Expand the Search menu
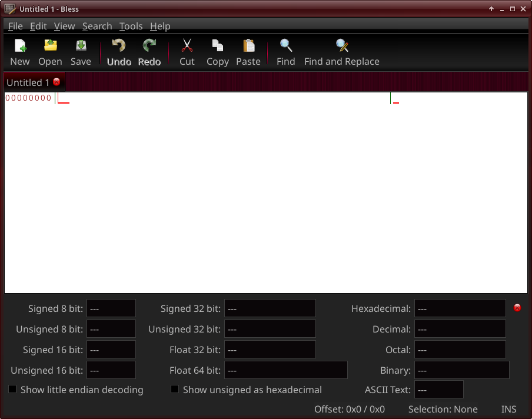532x419 pixels. tap(97, 26)
